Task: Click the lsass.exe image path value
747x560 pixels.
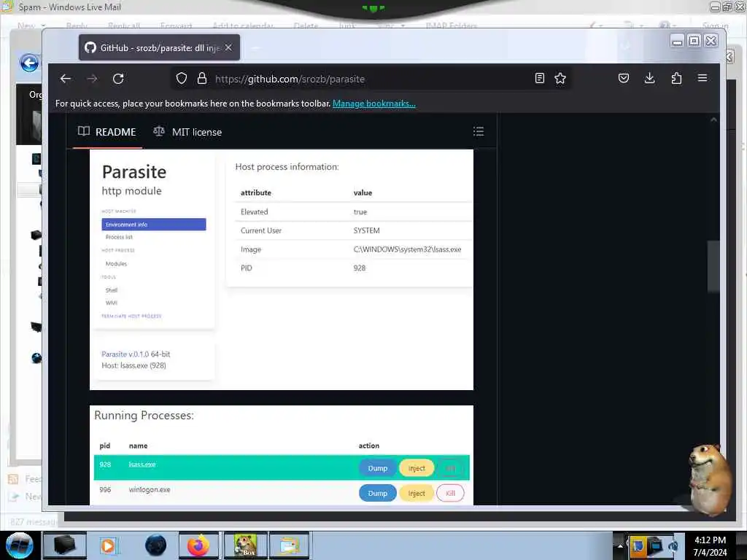Action: 407,249
